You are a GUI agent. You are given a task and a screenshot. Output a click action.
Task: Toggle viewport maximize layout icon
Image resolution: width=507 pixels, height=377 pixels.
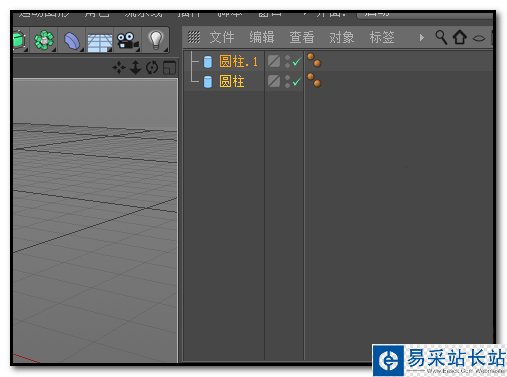click(169, 68)
